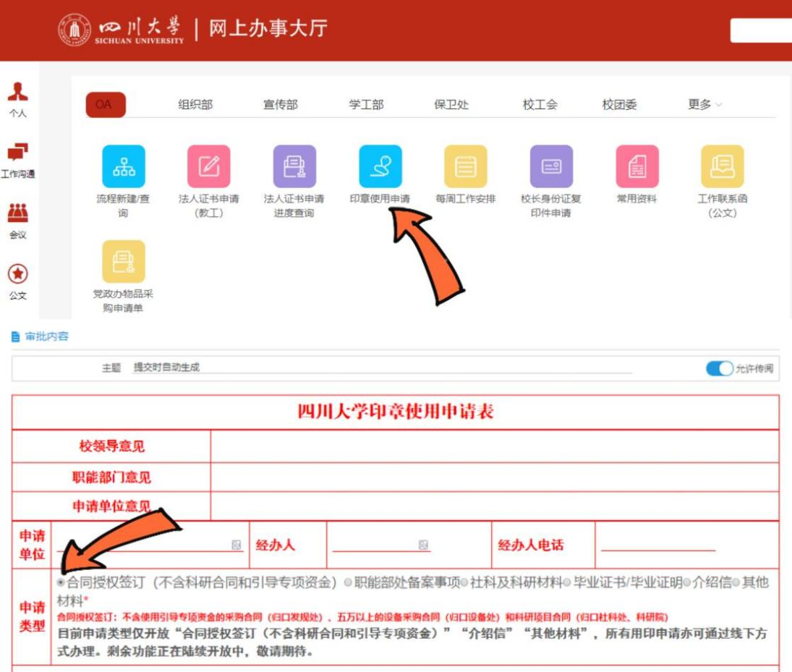Click 校长身份证复印件申请 icon
The width and height of the screenshot is (792, 672).
(551, 167)
